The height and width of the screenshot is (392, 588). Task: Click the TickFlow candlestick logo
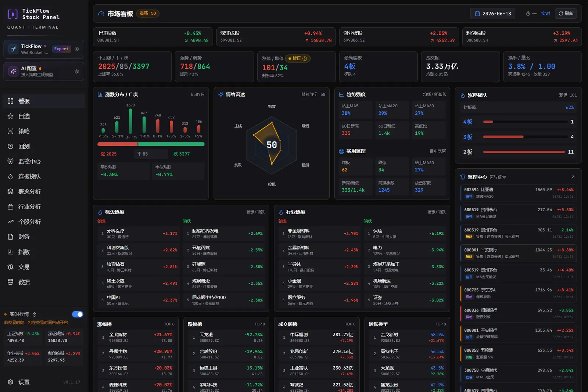pyautogui.click(x=13, y=14)
